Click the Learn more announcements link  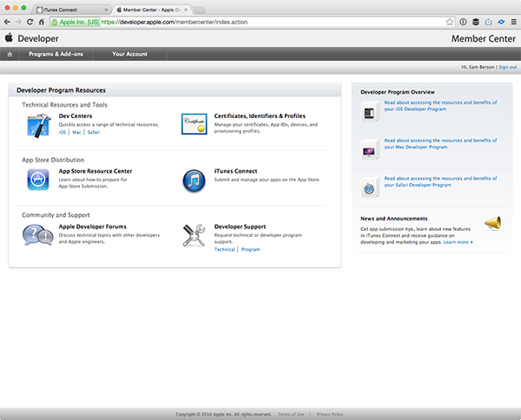click(x=458, y=242)
